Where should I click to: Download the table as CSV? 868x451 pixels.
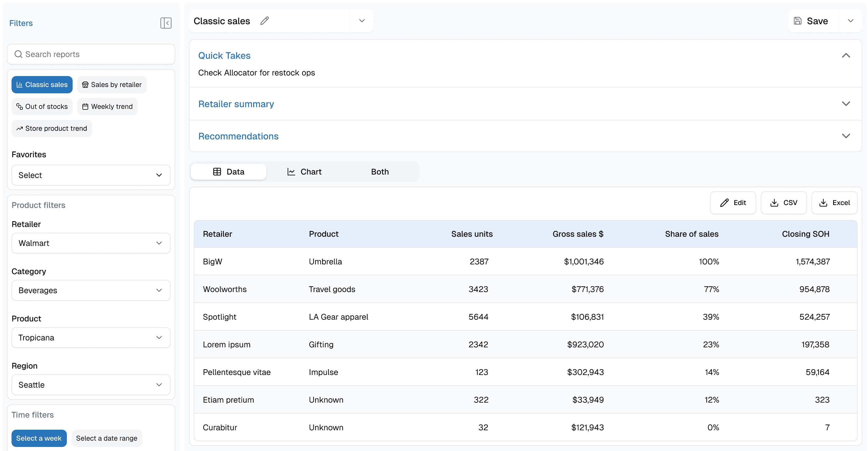coord(784,203)
